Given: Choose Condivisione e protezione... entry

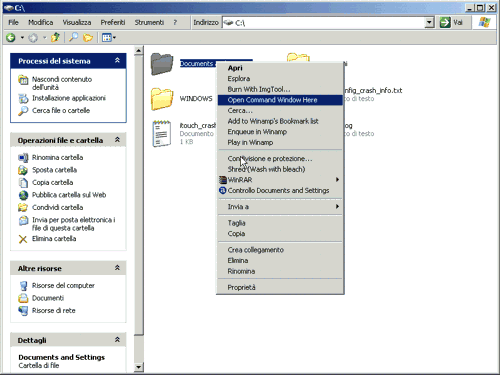Looking at the screenshot, I should tap(280, 158).
